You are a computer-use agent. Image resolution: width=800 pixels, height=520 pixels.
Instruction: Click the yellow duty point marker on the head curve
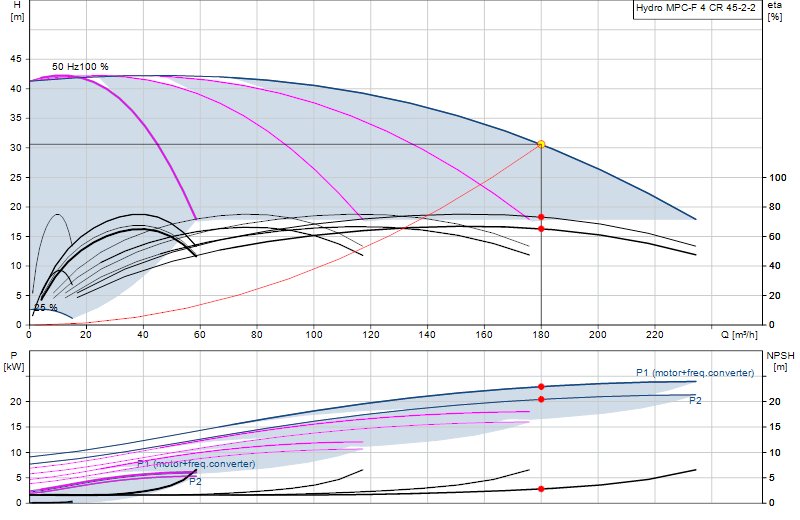541,144
